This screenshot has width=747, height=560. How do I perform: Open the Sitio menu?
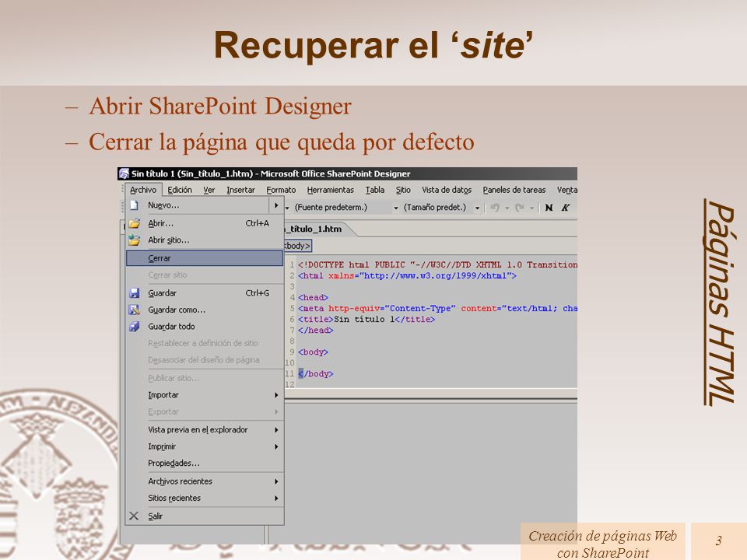403,190
